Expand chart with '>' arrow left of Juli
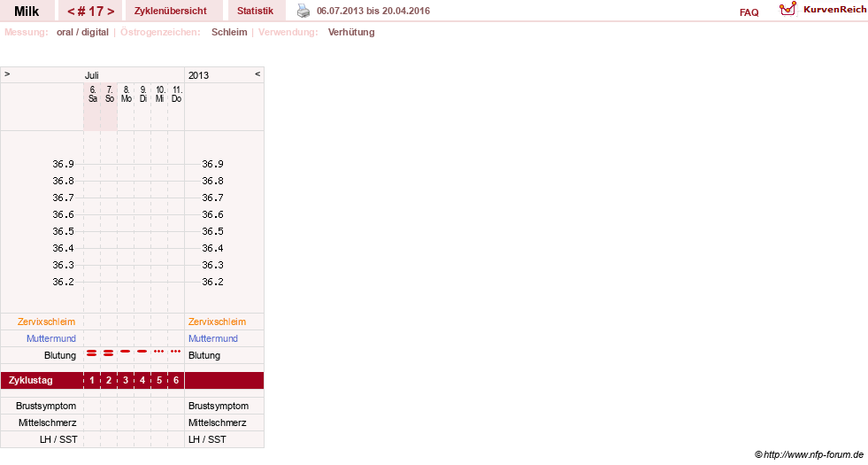This screenshot has height=465, width=868. pos(7,74)
